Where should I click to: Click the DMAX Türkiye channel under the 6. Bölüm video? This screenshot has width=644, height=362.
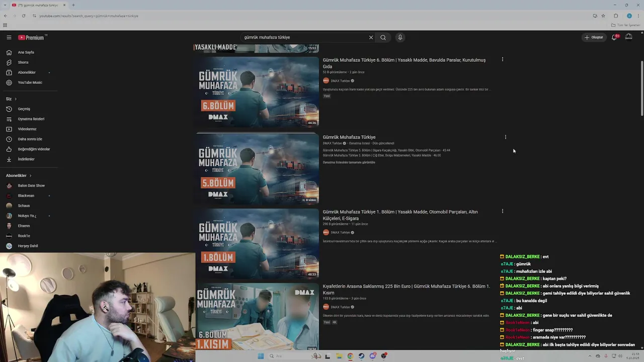[x=340, y=81]
